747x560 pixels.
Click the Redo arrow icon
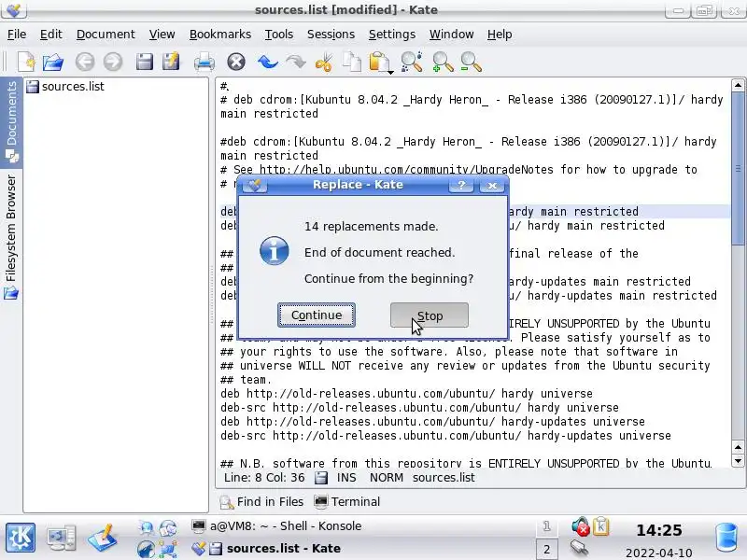(295, 62)
